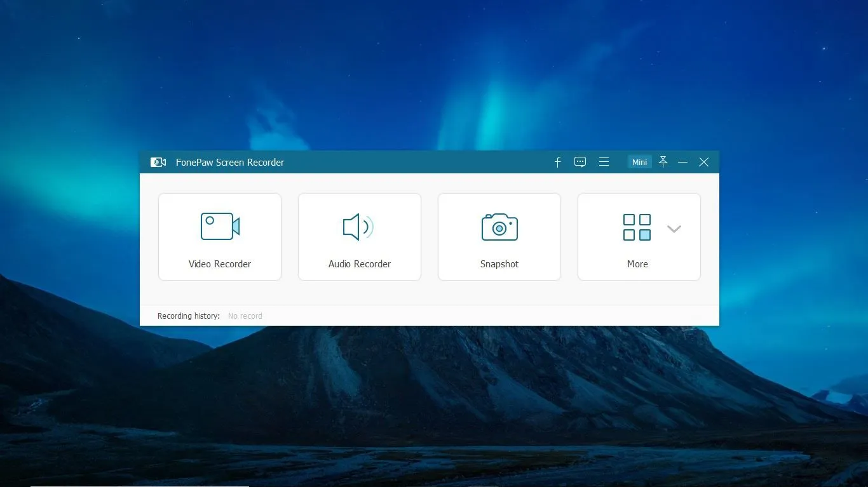Click the camcorder icon for Video Recorder
This screenshot has width=868, height=487.
[220, 227]
